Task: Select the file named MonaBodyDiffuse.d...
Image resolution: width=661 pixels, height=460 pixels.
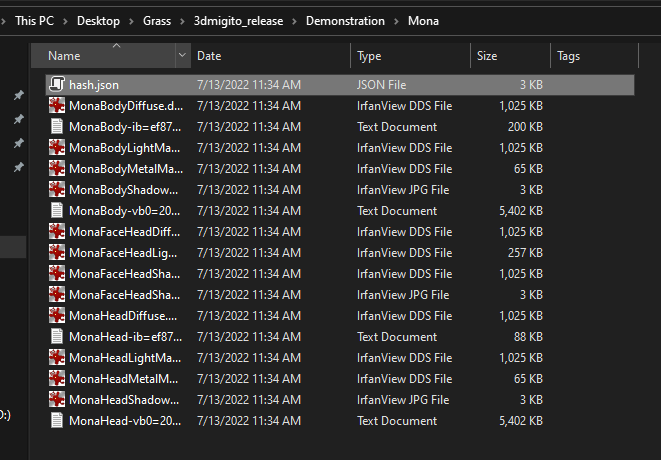Action: tap(126, 106)
